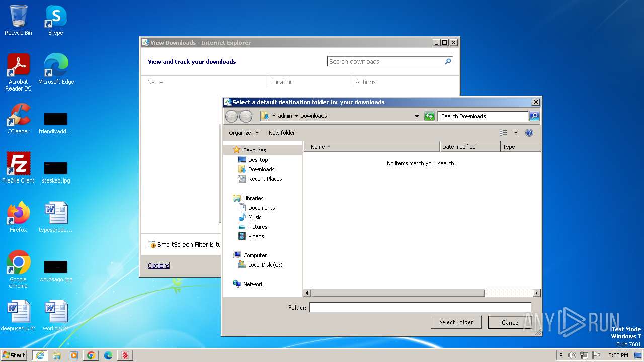Expand the address bar history dropdown
The image size is (644, 362).
(417, 116)
